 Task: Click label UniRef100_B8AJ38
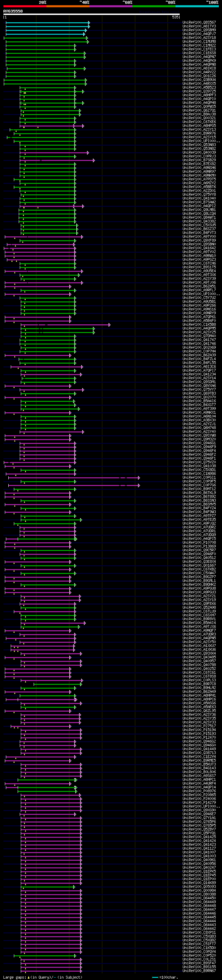(199, 114)
